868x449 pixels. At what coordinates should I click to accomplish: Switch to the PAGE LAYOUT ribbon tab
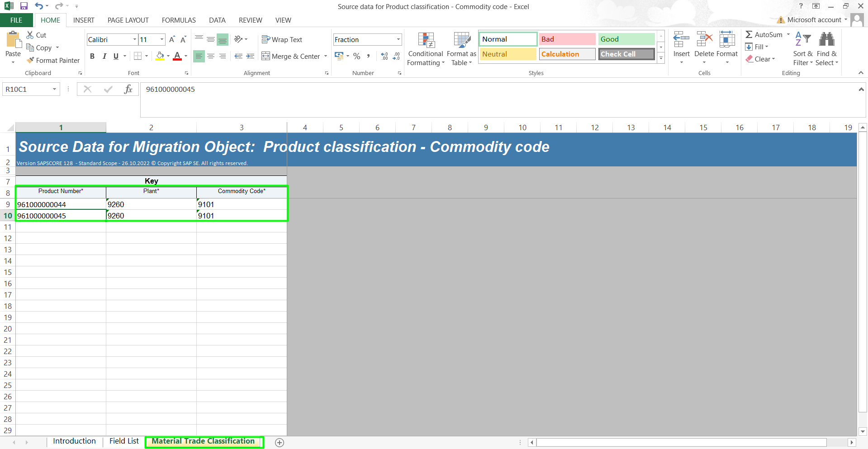pyautogui.click(x=128, y=20)
